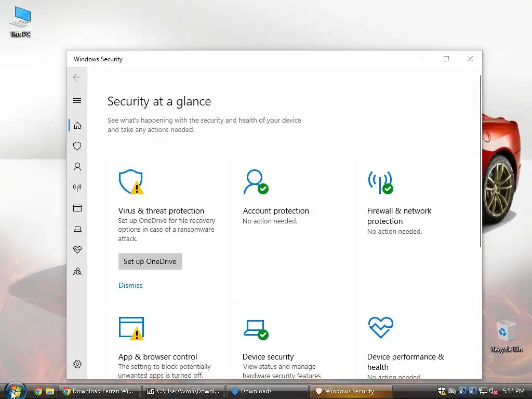Open Family options icon in sidebar
This screenshot has width=532, height=399.
77,271
